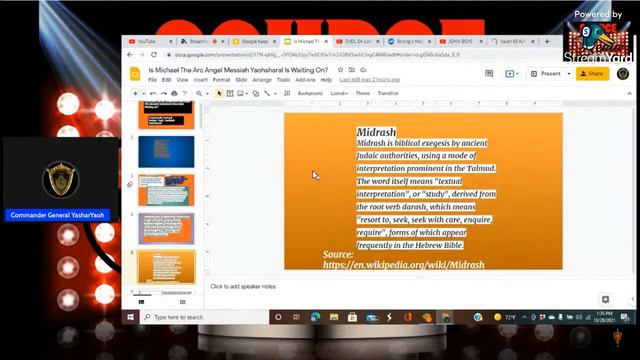640x360 pixels.
Task: Open the notification center icon
Action: click(624, 317)
